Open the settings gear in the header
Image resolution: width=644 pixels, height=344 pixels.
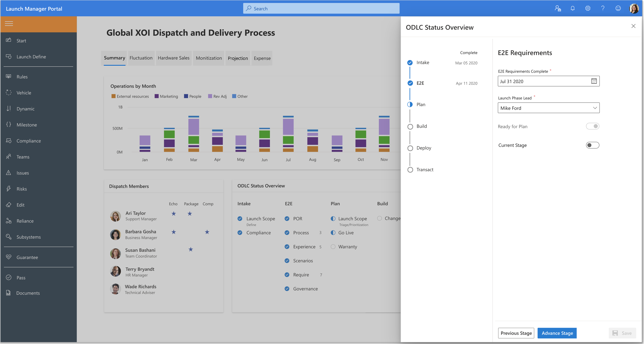588,9
